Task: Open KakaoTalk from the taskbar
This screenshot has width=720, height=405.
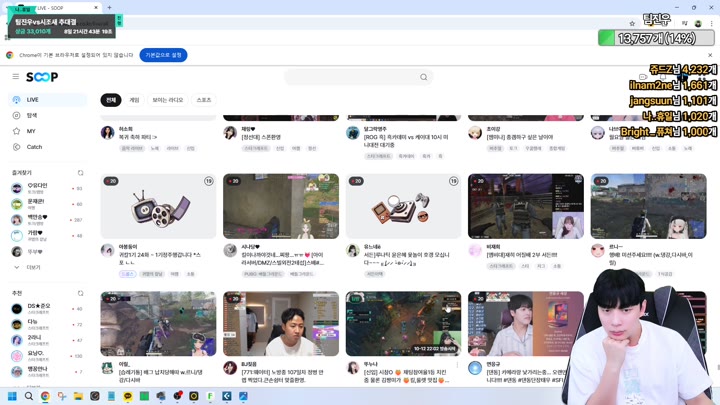Action: pyautogui.click(x=128, y=396)
